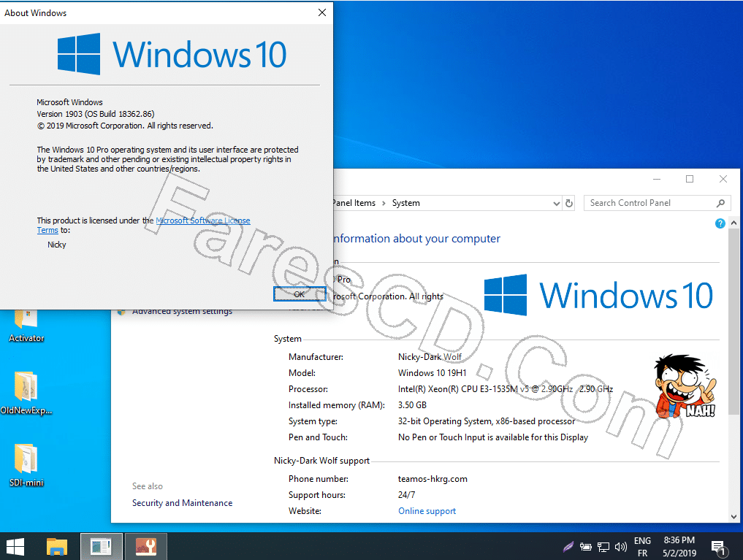Select 'Version 1903 (OS Build 18362.86)' text

[x=96, y=114]
